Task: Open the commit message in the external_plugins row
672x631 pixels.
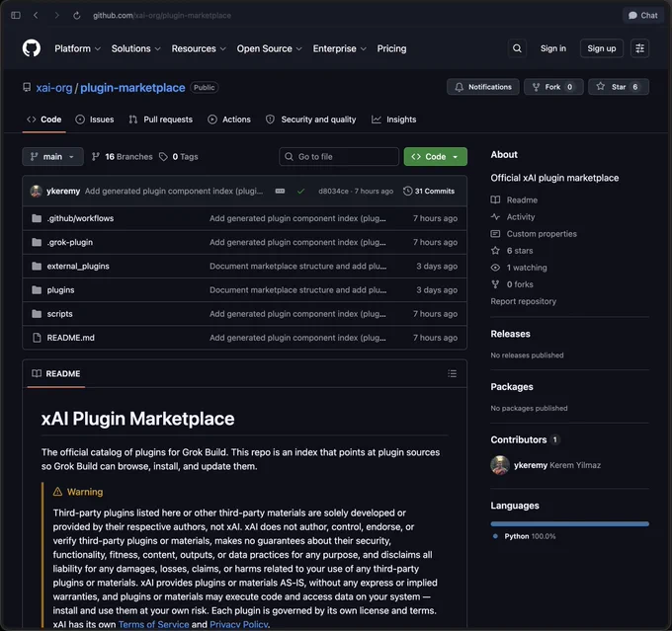Action: [x=297, y=267]
